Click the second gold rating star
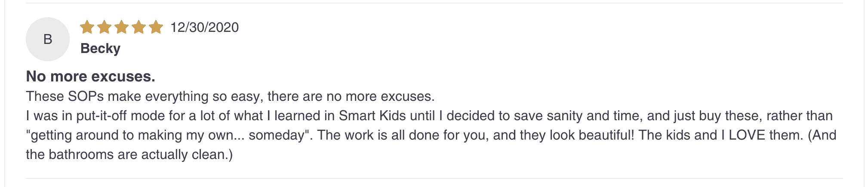The width and height of the screenshot is (868, 187). click(x=105, y=27)
